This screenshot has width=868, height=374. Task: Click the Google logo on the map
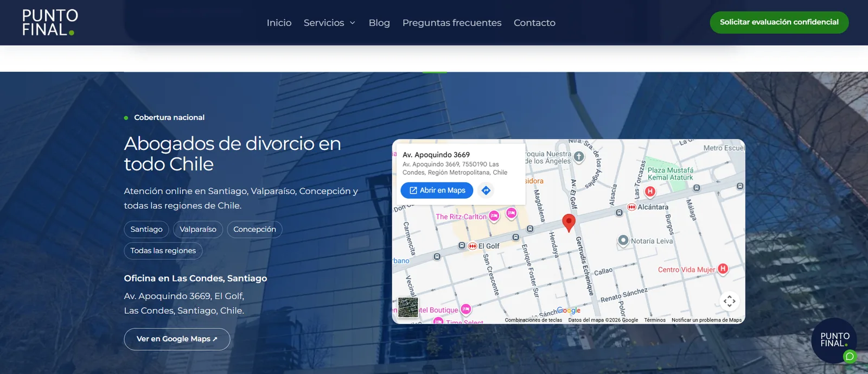pyautogui.click(x=569, y=310)
